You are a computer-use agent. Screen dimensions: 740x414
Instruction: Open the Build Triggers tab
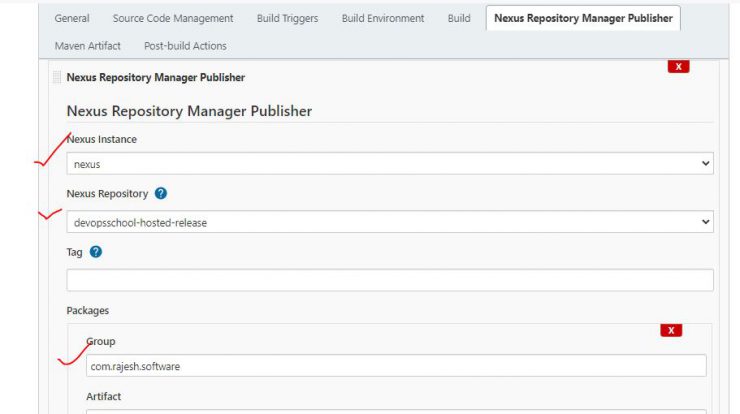[x=287, y=18]
